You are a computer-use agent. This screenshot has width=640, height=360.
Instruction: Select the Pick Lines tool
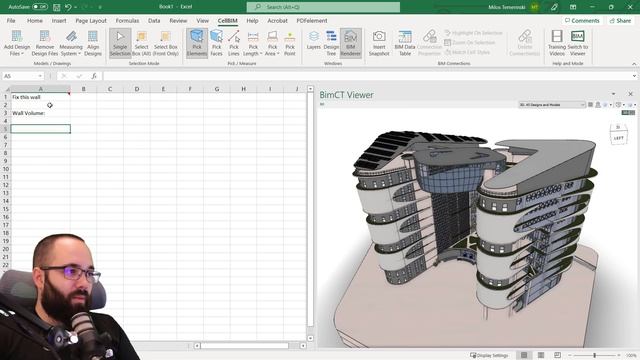point(233,43)
